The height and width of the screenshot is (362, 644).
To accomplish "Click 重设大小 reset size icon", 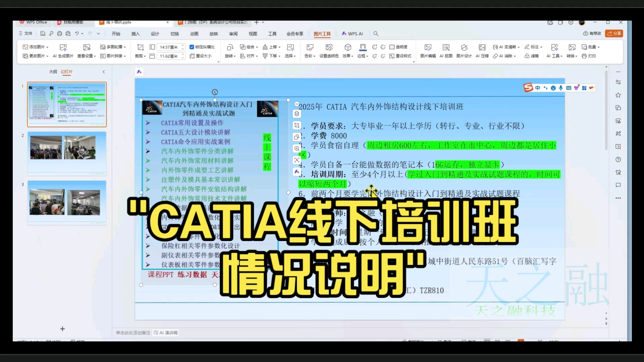I will pyautogui.click(x=201, y=56).
